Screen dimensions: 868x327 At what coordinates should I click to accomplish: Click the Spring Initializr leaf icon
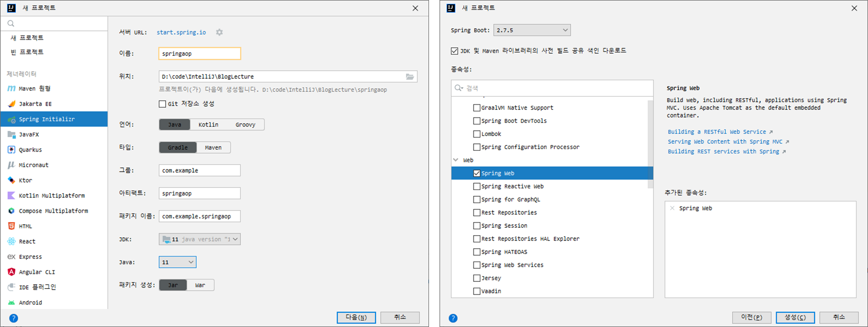(12, 119)
